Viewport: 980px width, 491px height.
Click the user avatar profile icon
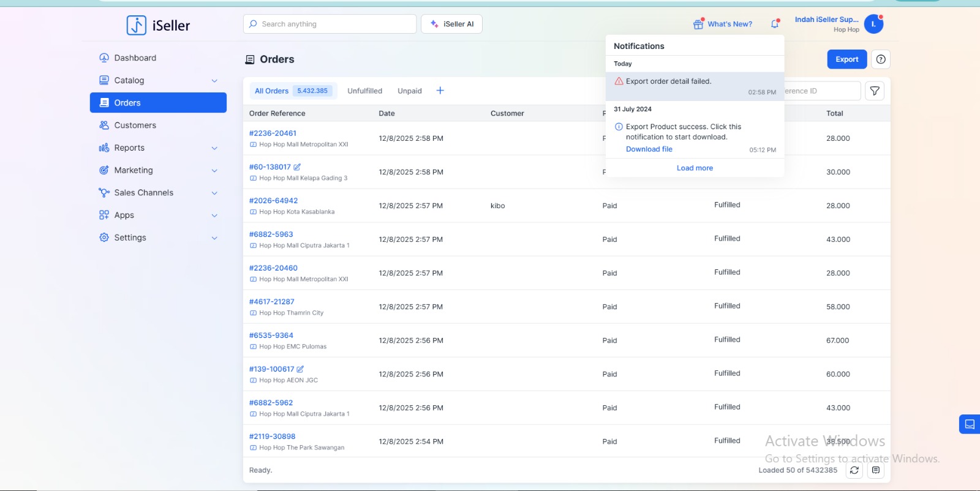873,24
